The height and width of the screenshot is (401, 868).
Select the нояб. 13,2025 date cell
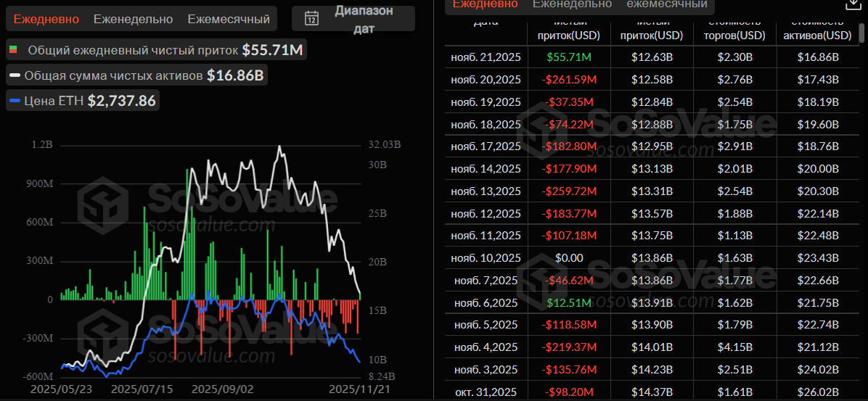[x=486, y=191]
